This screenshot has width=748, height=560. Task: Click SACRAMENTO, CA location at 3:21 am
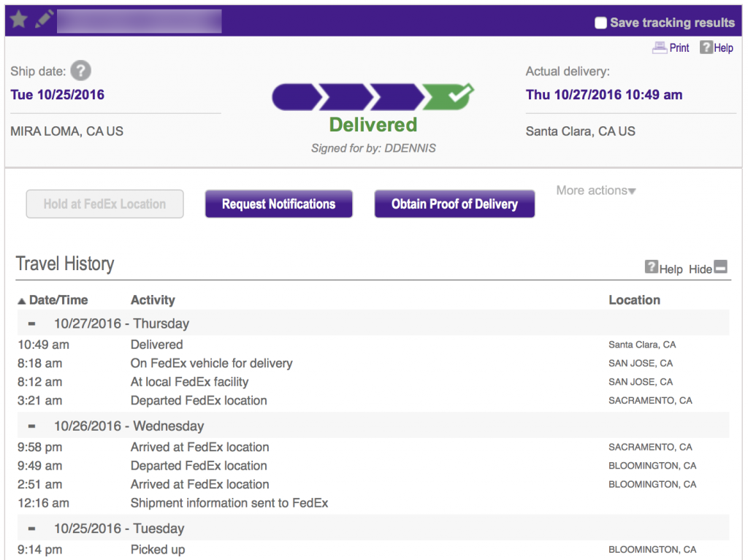coord(649,400)
